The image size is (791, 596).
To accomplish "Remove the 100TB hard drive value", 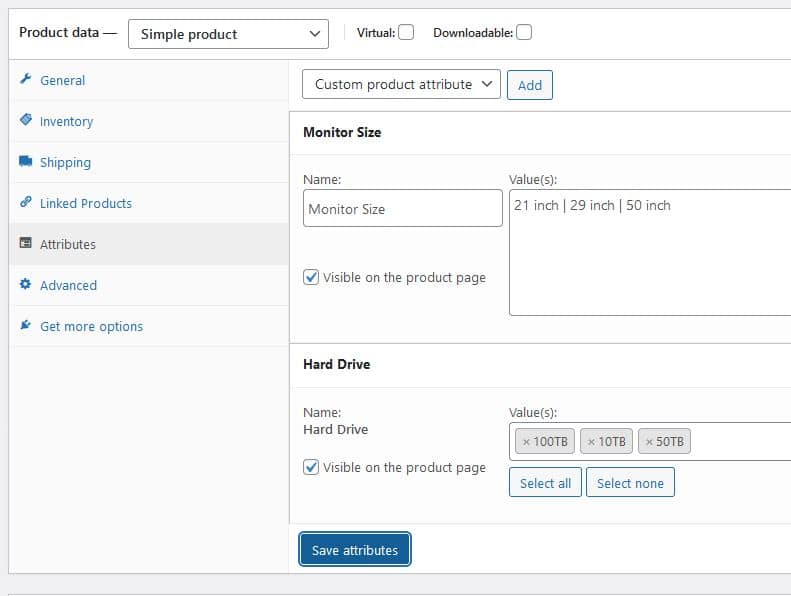I will 524,442.
